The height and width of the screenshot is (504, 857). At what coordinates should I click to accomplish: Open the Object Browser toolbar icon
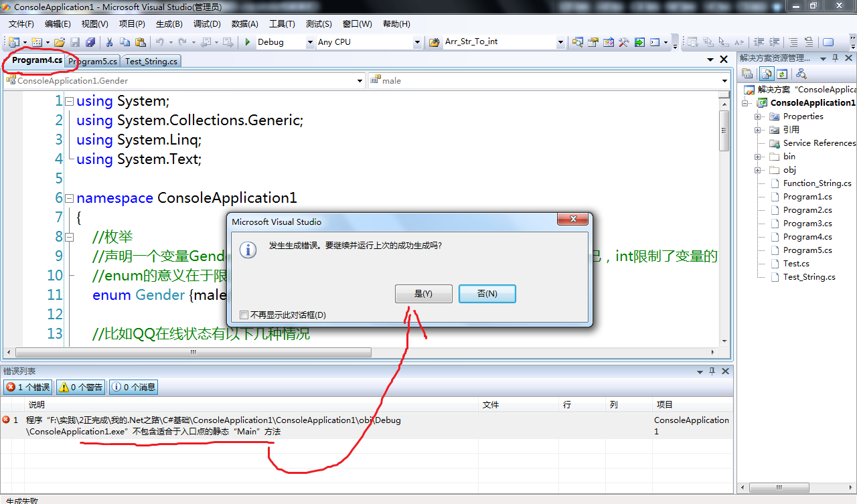(608, 42)
